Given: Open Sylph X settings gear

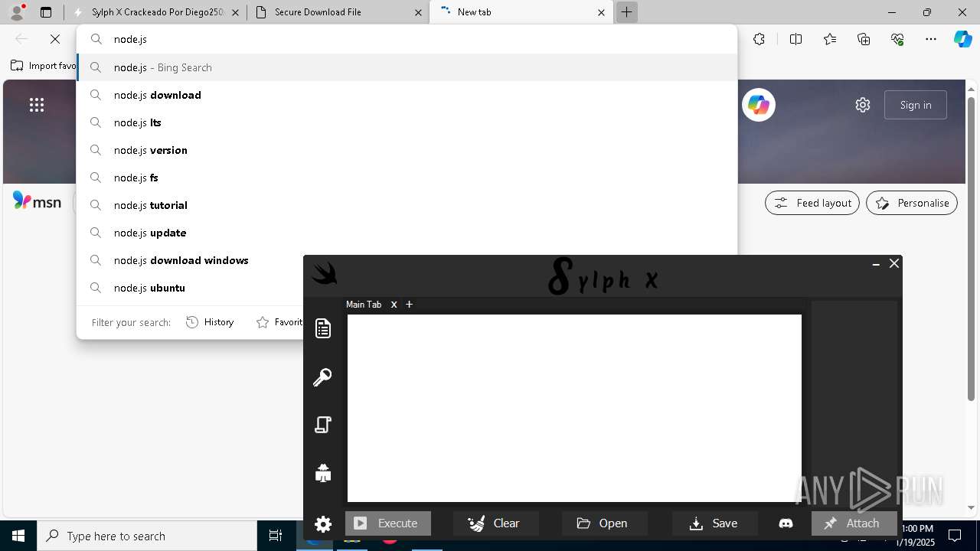Looking at the screenshot, I should (323, 523).
